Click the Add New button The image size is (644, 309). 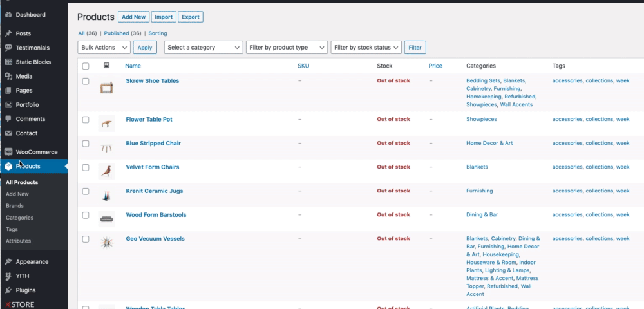tap(133, 17)
